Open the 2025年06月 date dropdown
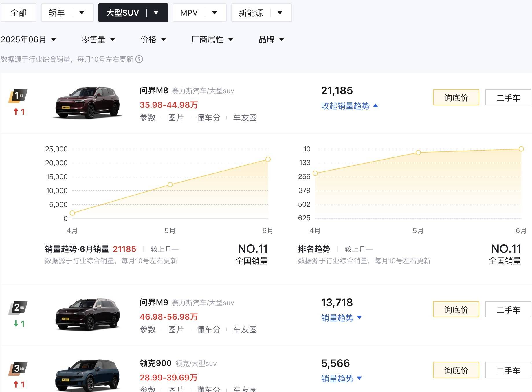This screenshot has height=392, width=532. 28,39
